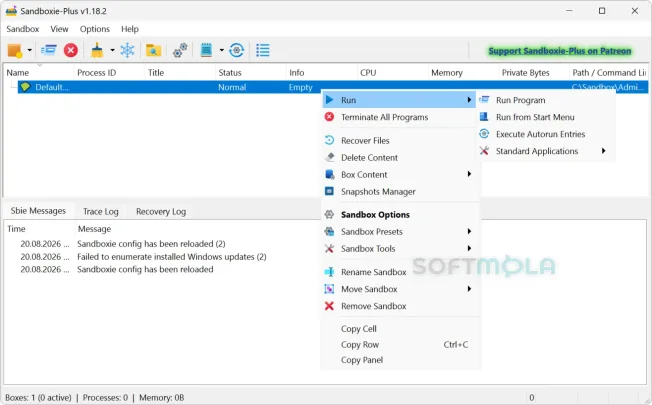Click the gears Global Settings toolbar icon
This screenshot has height=405, width=652.
[180, 50]
